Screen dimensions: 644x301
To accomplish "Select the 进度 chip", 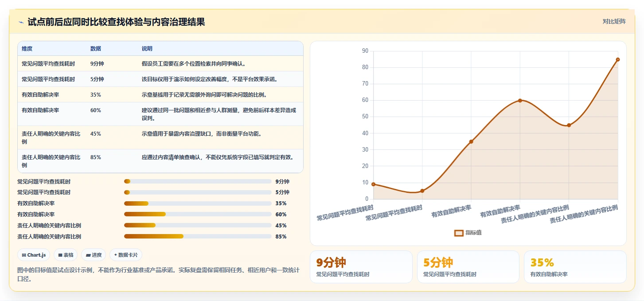I will 94,255.
